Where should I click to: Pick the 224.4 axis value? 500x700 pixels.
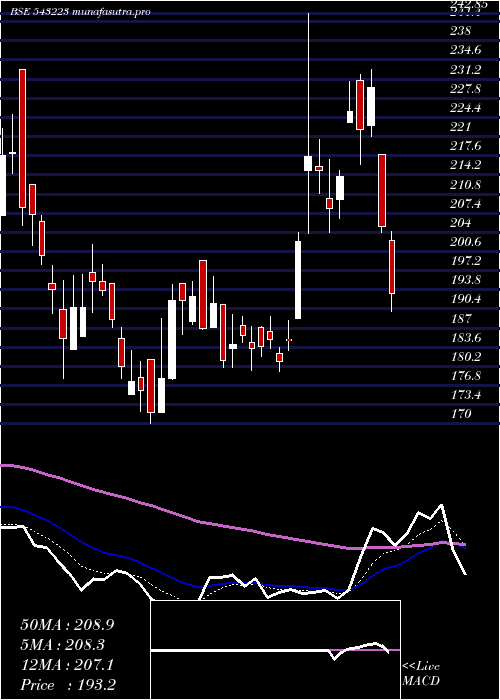coord(466,108)
